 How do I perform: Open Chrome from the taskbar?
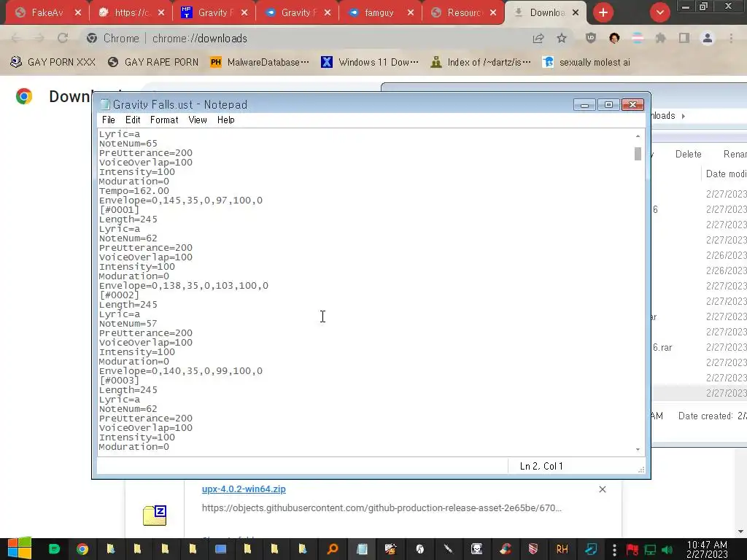(82, 549)
